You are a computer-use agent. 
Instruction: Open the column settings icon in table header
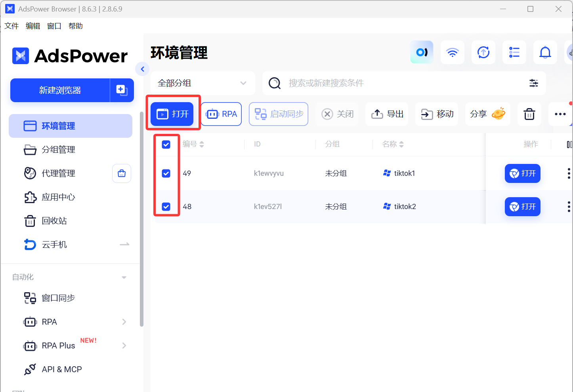click(x=569, y=145)
